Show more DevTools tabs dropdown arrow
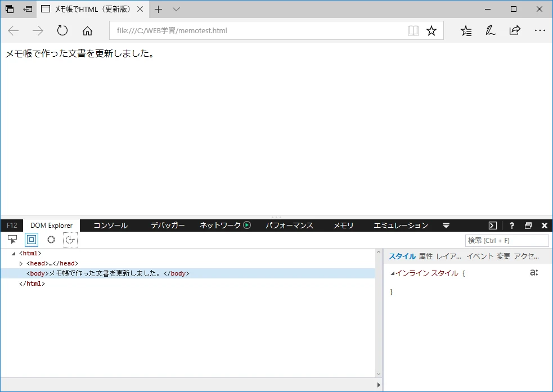This screenshot has height=392, width=553. click(446, 226)
